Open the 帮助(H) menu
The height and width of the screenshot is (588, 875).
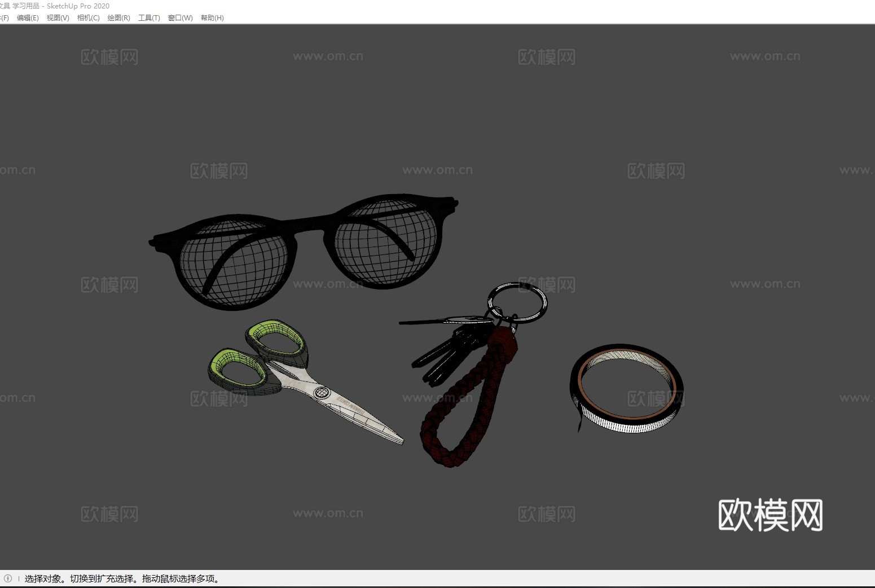click(x=212, y=18)
